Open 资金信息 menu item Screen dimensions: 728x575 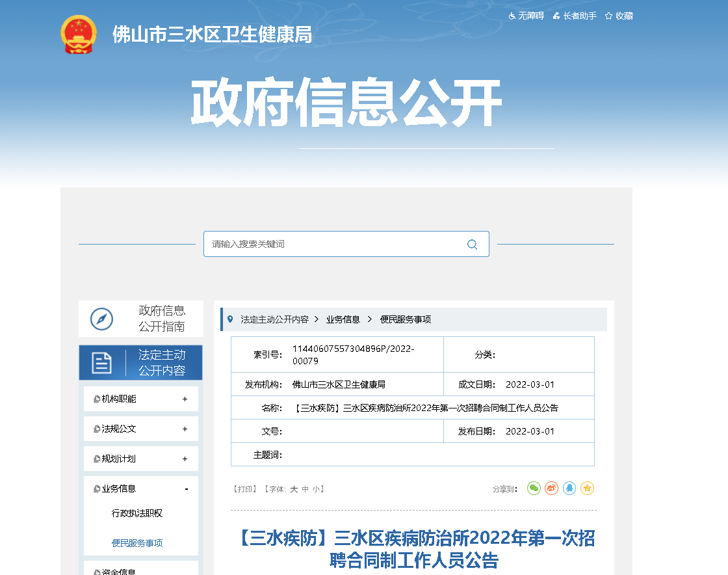click(x=119, y=572)
